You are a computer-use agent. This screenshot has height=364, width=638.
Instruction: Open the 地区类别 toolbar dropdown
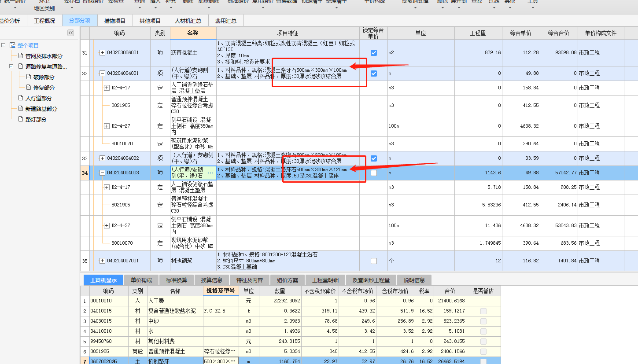point(44,8)
